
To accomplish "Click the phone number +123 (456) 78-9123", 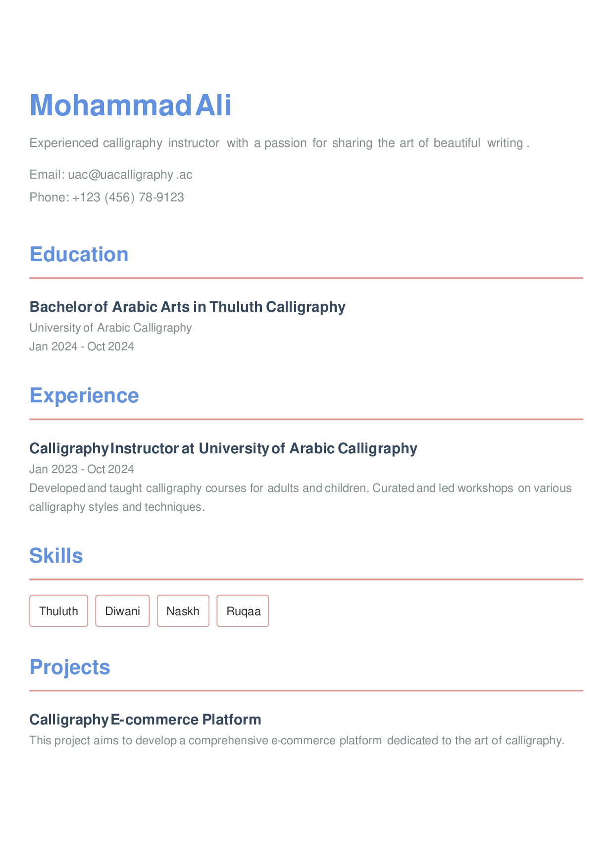I will point(128,197).
